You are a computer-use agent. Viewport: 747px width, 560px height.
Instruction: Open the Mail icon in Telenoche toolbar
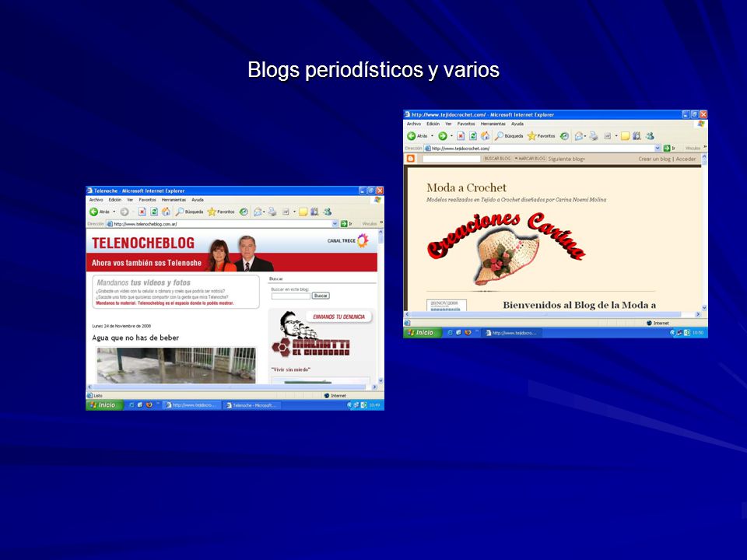pos(258,212)
